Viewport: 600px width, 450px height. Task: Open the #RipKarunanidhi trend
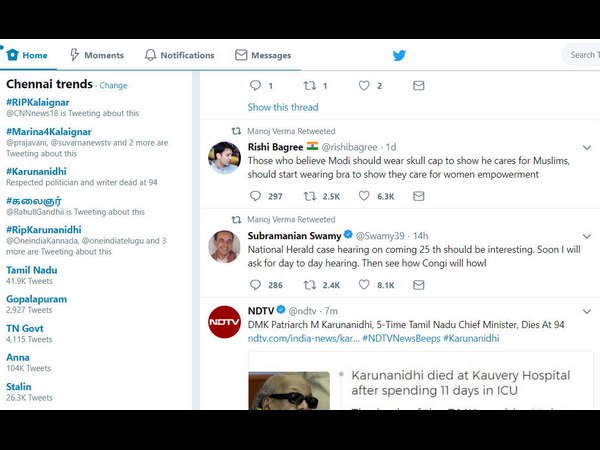tap(44, 230)
